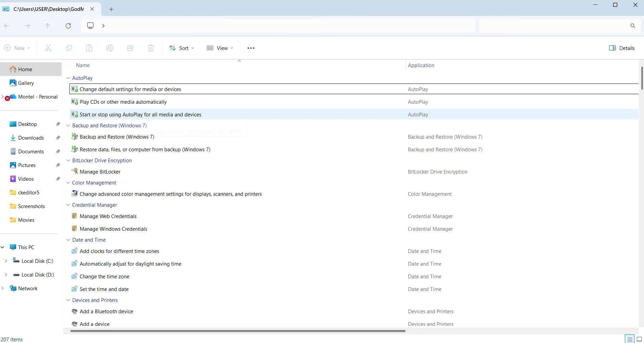Viewport: 644px width, 343px height.
Task: Sort by Application column header
Action: (x=421, y=65)
